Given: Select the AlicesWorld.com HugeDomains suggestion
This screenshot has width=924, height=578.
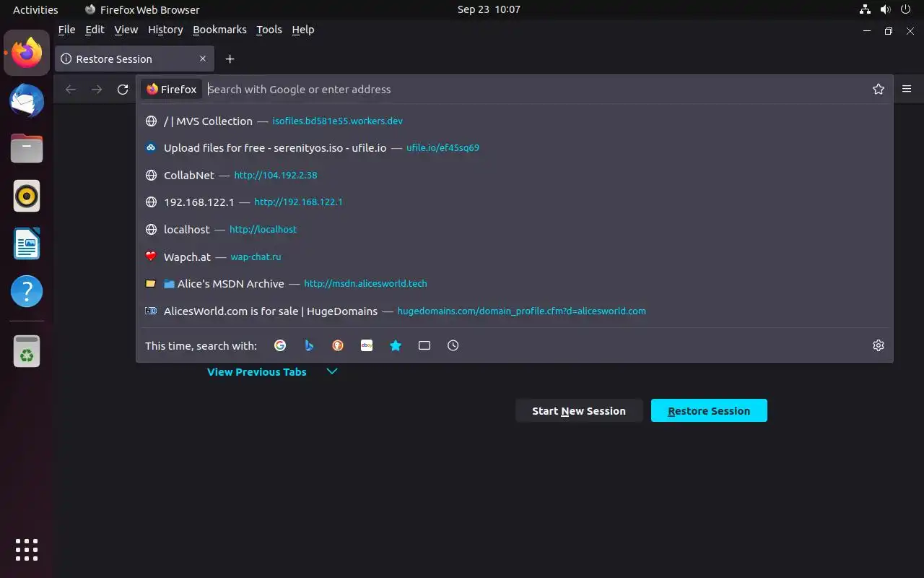Looking at the screenshot, I should [x=514, y=311].
